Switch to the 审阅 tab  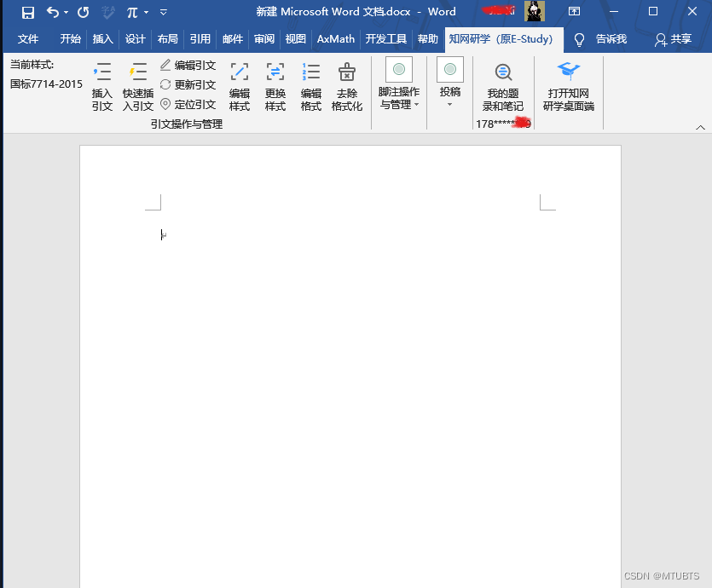[x=264, y=39]
